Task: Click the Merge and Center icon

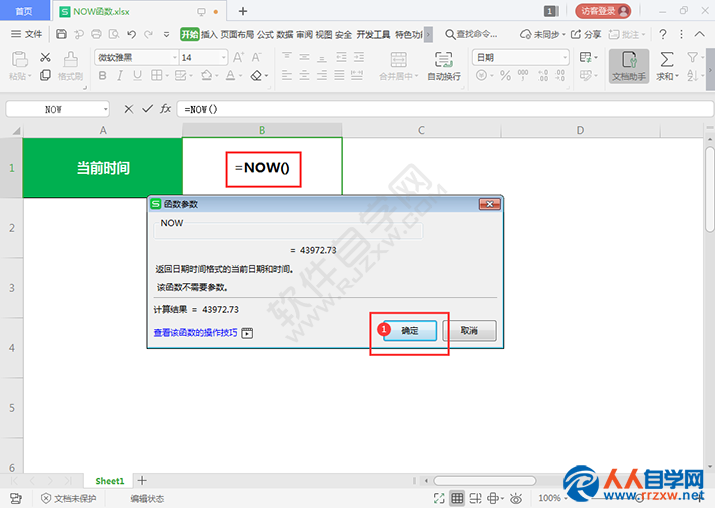Action: pos(398,60)
